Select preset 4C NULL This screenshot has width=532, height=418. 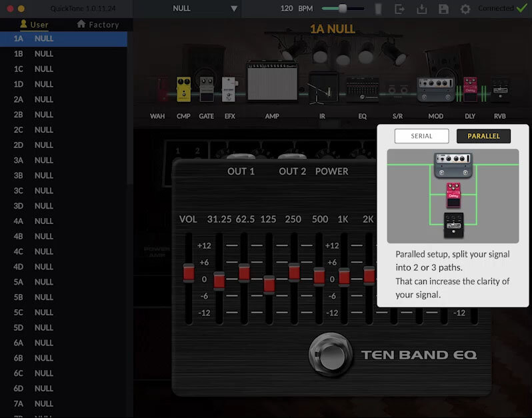pyautogui.click(x=63, y=252)
